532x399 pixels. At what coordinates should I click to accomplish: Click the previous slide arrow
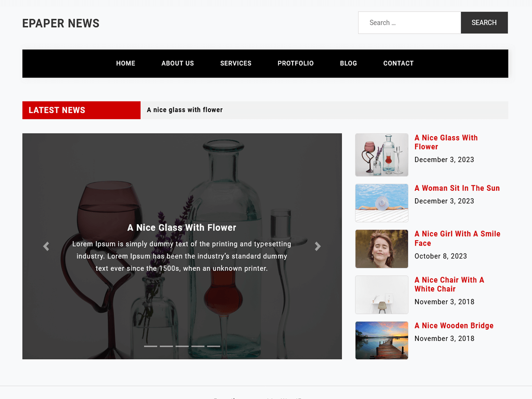click(46, 246)
